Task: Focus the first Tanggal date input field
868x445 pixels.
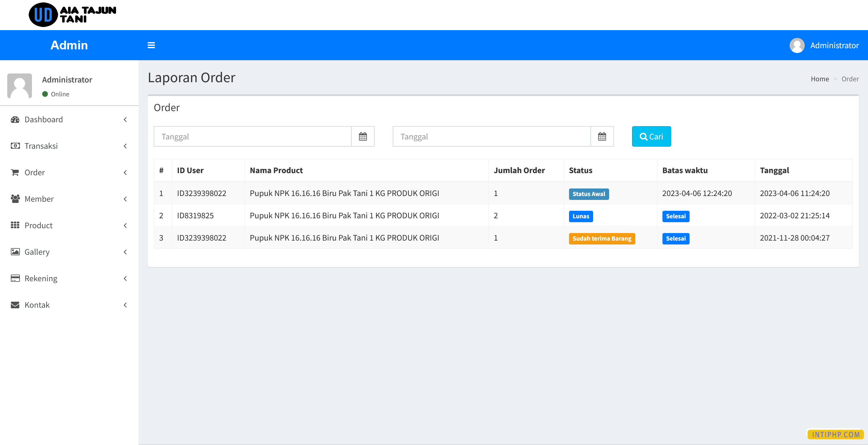Action: [252, 136]
